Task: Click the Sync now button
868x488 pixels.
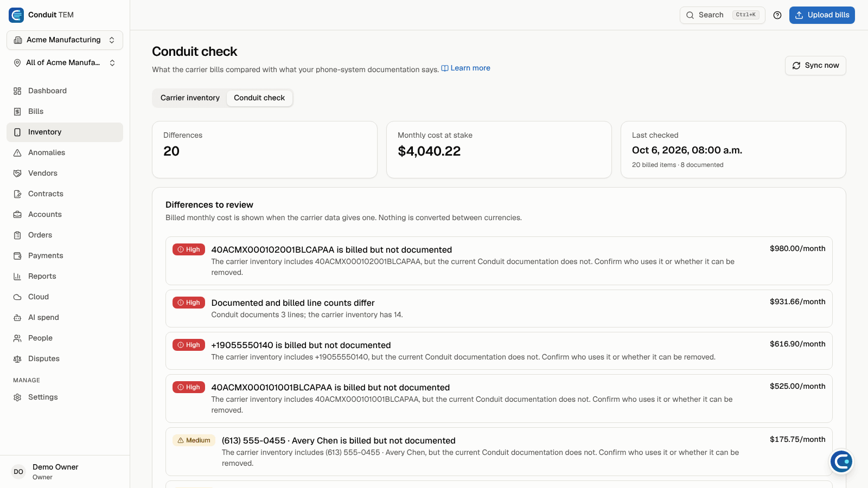Action: point(815,66)
